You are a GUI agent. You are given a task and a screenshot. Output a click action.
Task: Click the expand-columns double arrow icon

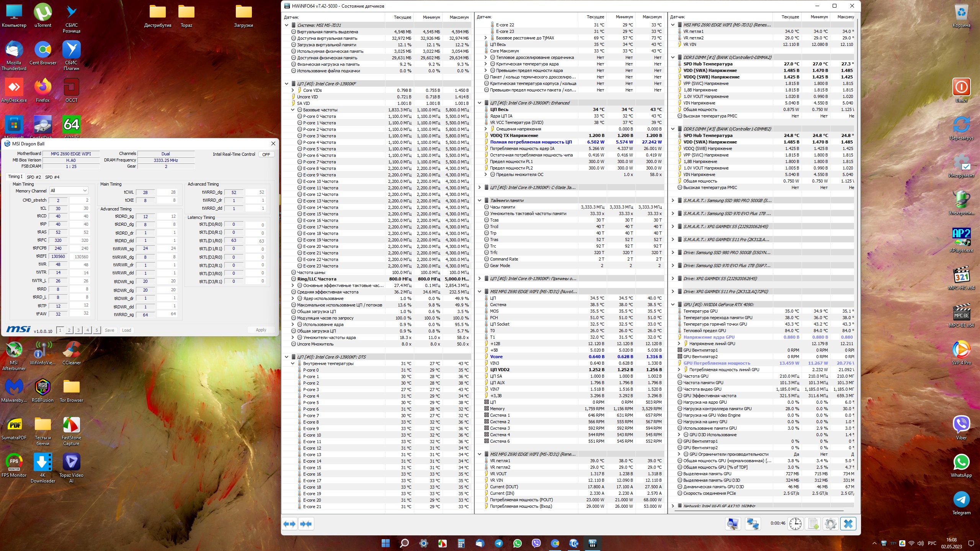click(289, 523)
